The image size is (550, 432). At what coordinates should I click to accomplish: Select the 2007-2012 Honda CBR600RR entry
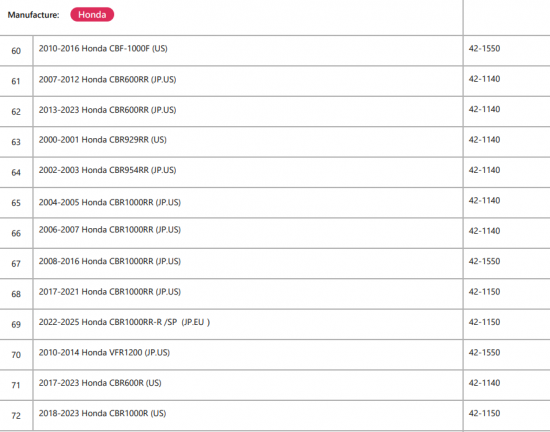tap(107, 80)
